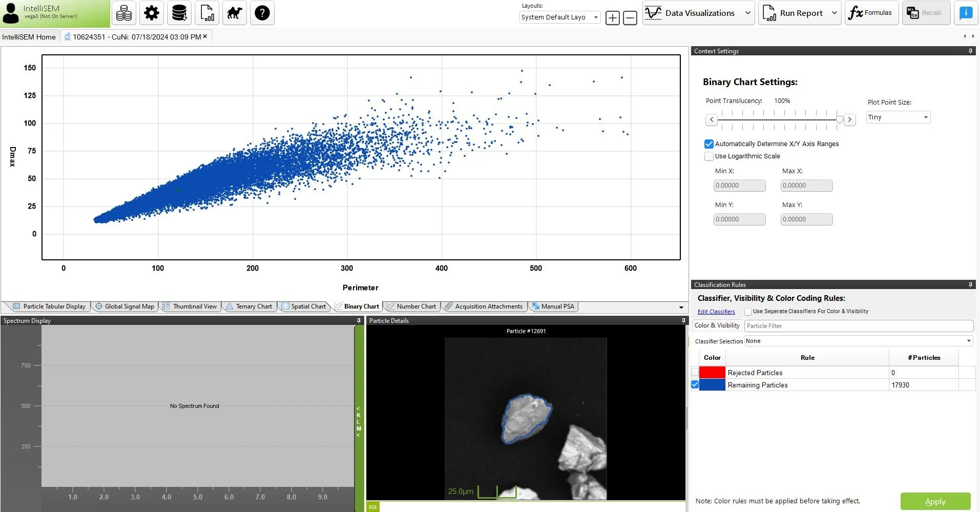Screen dimensions: 980x512
Task: Toggle Automatically Determine X/Y Axis Ranges
Action: click(709, 144)
